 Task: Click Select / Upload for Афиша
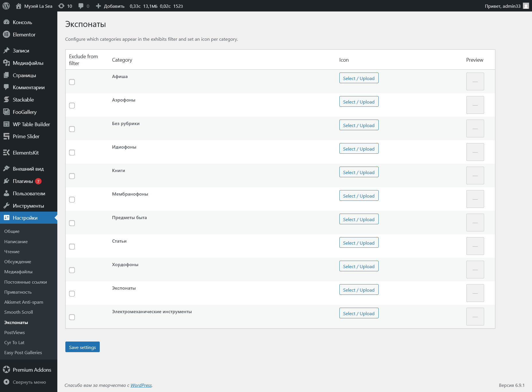[359, 78]
